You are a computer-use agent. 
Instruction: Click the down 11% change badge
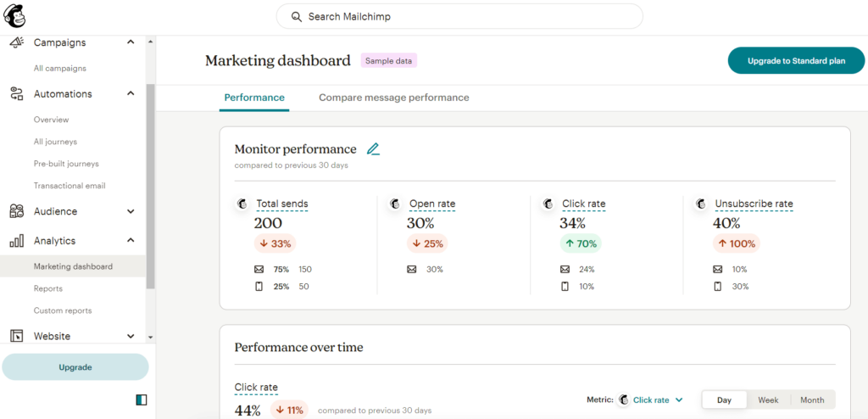(289, 411)
